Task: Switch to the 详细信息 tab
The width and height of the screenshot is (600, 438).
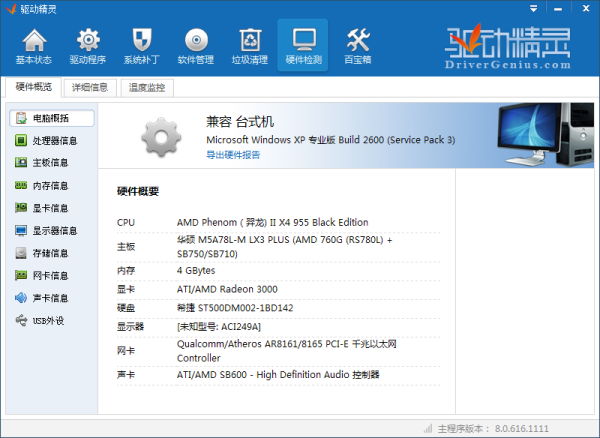Action: point(90,88)
